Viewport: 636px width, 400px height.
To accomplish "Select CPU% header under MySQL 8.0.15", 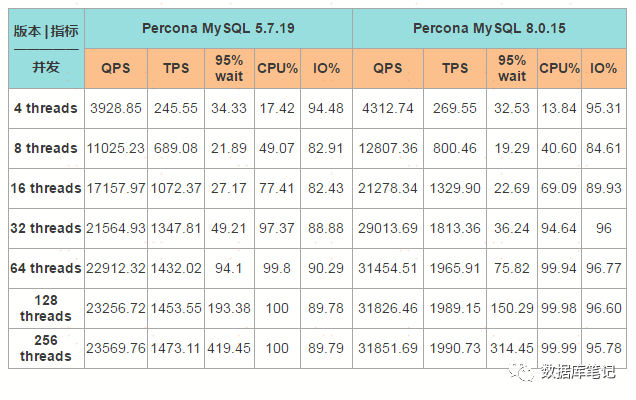I will (x=559, y=68).
